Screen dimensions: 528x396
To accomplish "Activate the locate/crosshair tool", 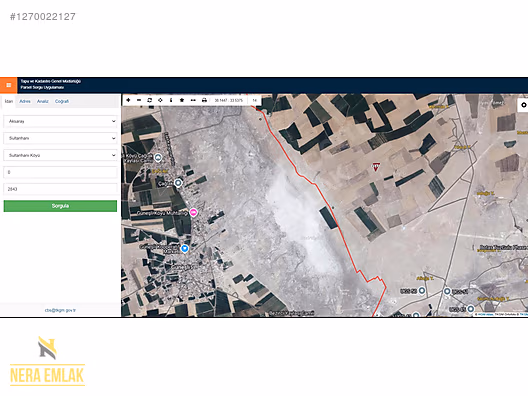I will 160,100.
